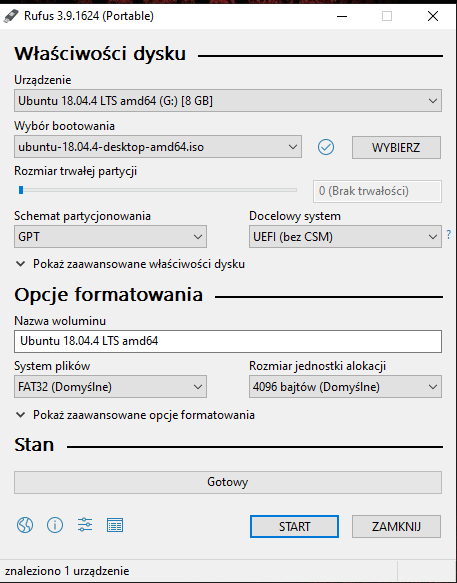Expand Pokaż zaawansowane właściwości dysku
The width and height of the screenshot is (457, 583).
click(131, 264)
